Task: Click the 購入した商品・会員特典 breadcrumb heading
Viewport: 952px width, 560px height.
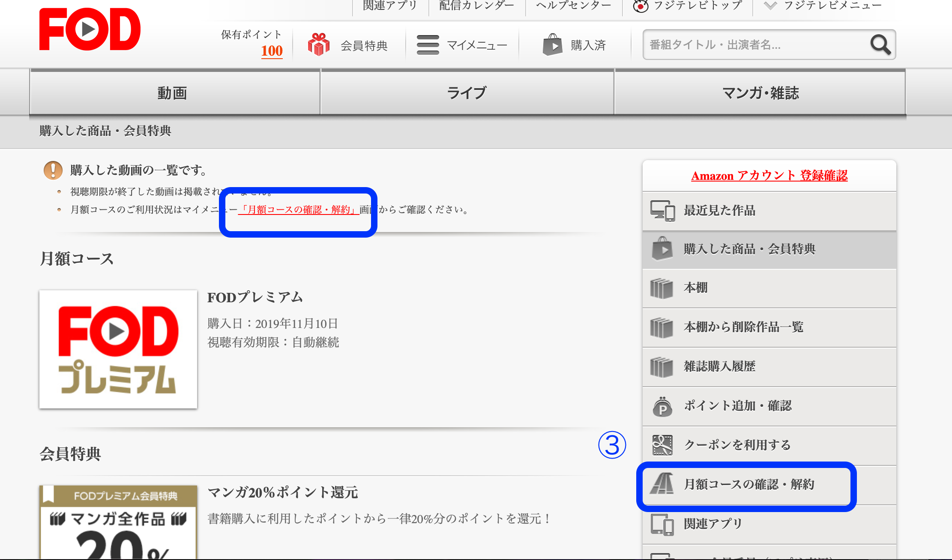Action: (105, 131)
